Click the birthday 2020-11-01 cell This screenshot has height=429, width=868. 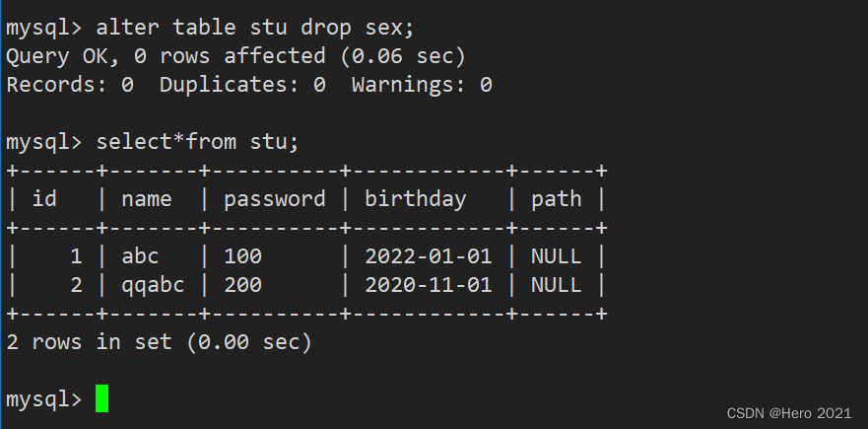pyautogui.click(x=428, y=285)
